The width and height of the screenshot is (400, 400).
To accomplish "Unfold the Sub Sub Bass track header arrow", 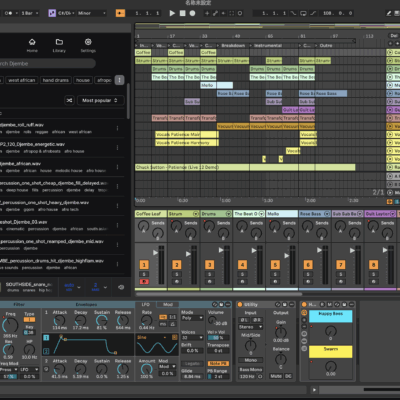I will pos(360,214).
